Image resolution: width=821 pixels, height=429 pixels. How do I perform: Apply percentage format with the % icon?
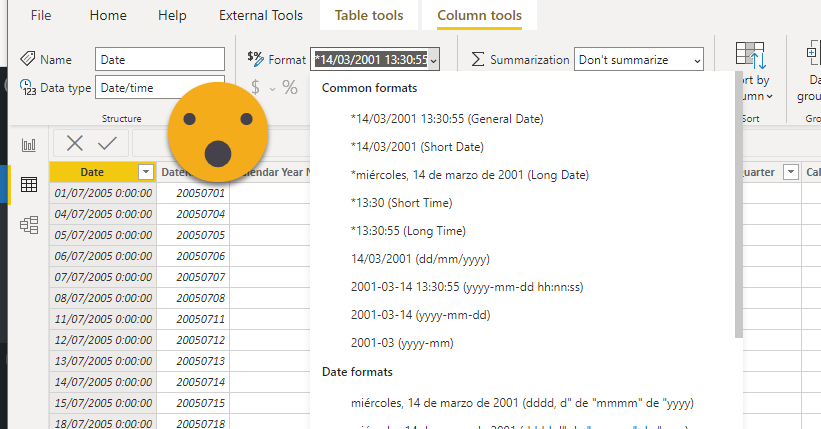tap(290, 88)
